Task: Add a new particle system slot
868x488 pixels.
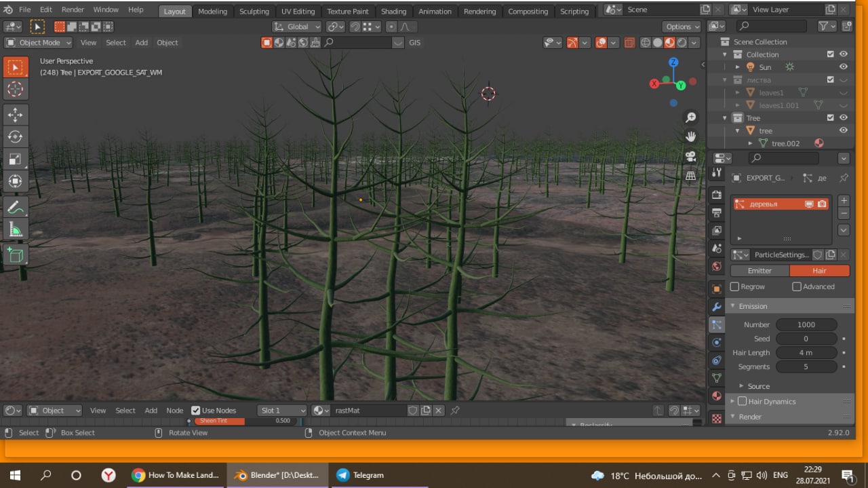Action: coord(844,201)
